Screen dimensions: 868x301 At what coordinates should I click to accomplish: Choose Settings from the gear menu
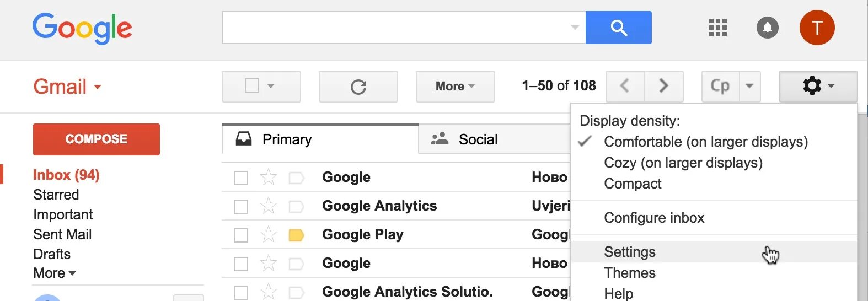[x=630, y=252]
